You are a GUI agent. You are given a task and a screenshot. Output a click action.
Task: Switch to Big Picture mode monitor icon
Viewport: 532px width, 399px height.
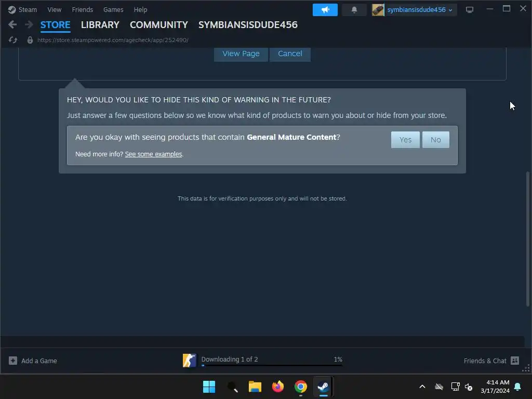pos(470,10)
